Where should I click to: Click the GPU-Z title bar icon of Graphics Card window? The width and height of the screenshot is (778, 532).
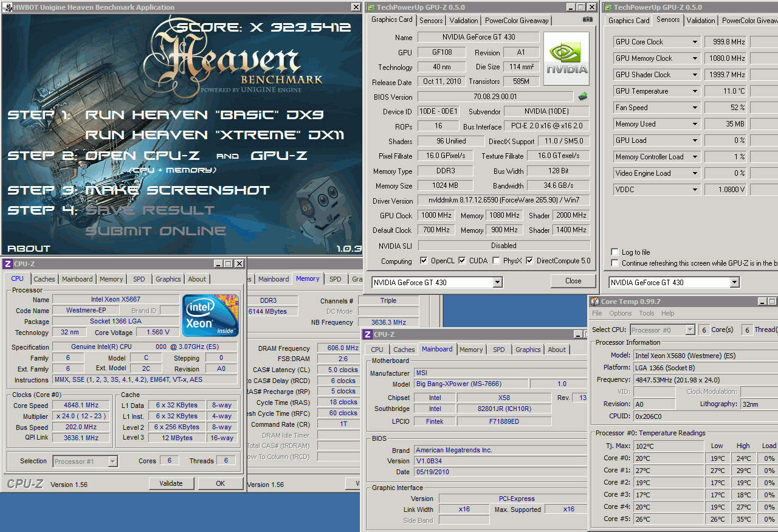click(372, 7)
